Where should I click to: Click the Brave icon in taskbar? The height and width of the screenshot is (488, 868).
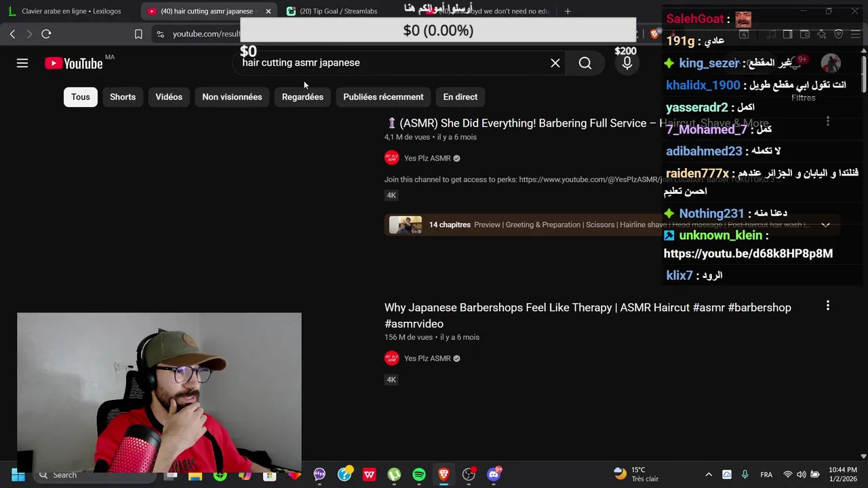[443, 474]
